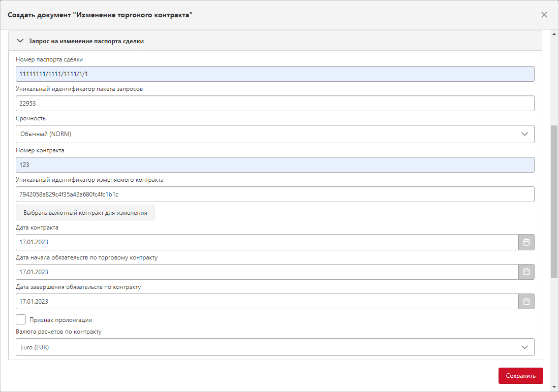559x392 pixels.
Task: Open calendar picker for Дата контракта
Action: pyautogui.click(x=526, y=242)
